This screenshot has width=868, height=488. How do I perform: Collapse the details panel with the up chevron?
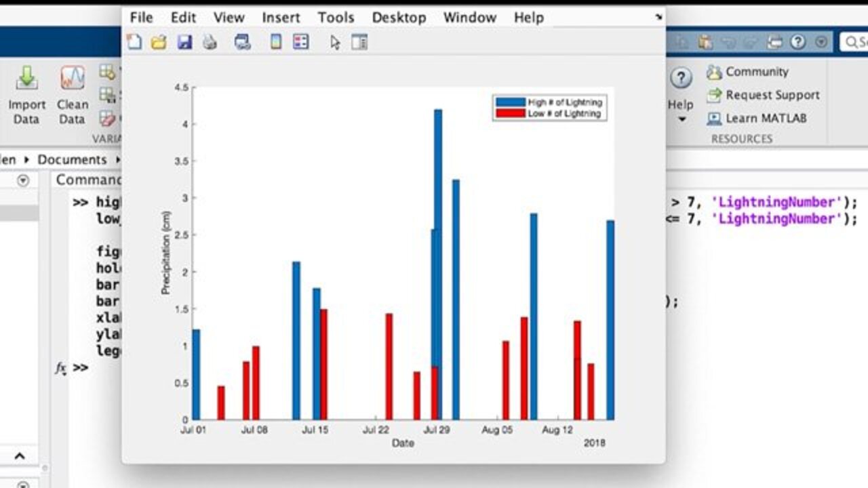tap(20, 456)
